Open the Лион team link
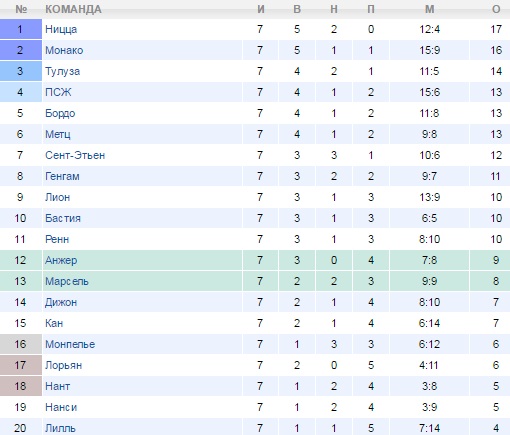510x435 pixels. click(x=57, y=197)
